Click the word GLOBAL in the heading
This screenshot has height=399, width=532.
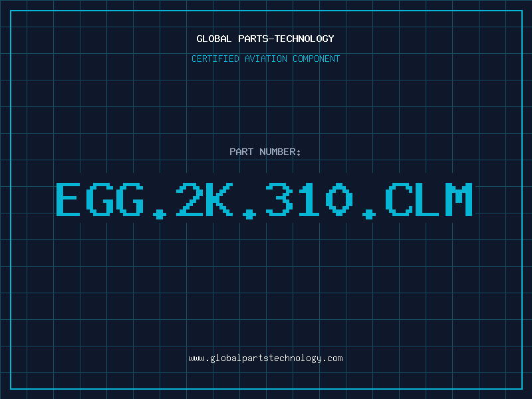point(213,39)
